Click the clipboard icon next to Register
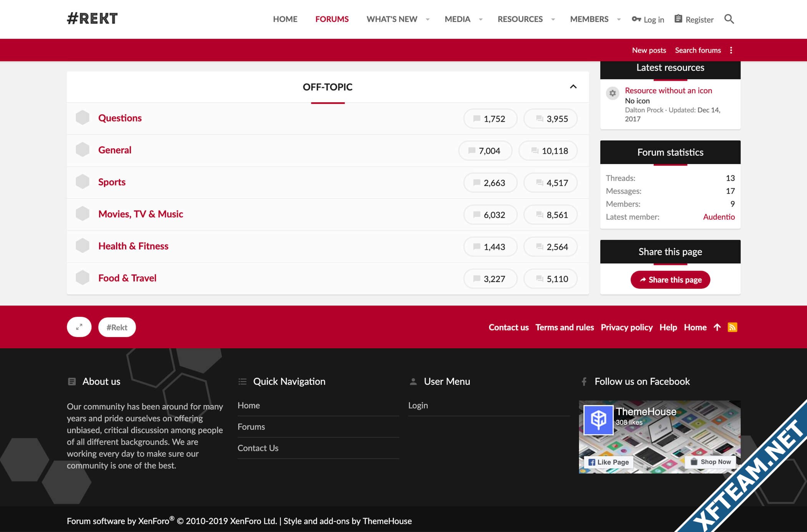 678,19
